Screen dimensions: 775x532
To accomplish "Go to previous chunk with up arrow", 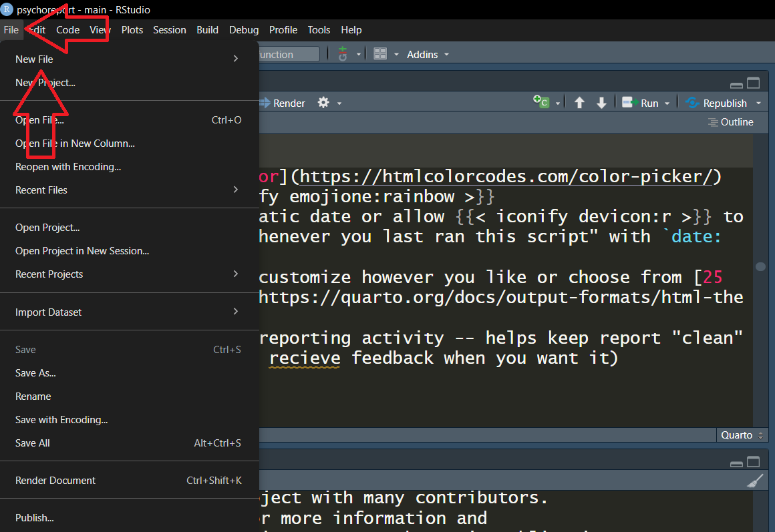I will coord(579,103).
